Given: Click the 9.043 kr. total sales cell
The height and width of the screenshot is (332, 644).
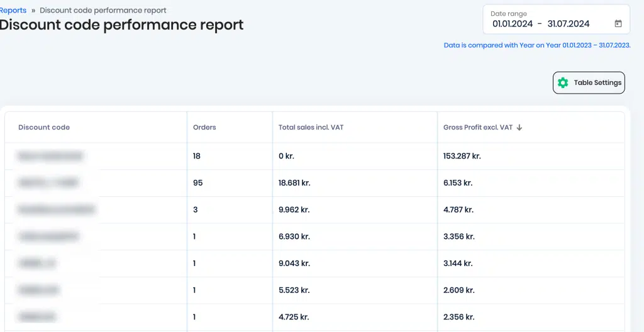Looking at the screenshot, I should (294, 263).
